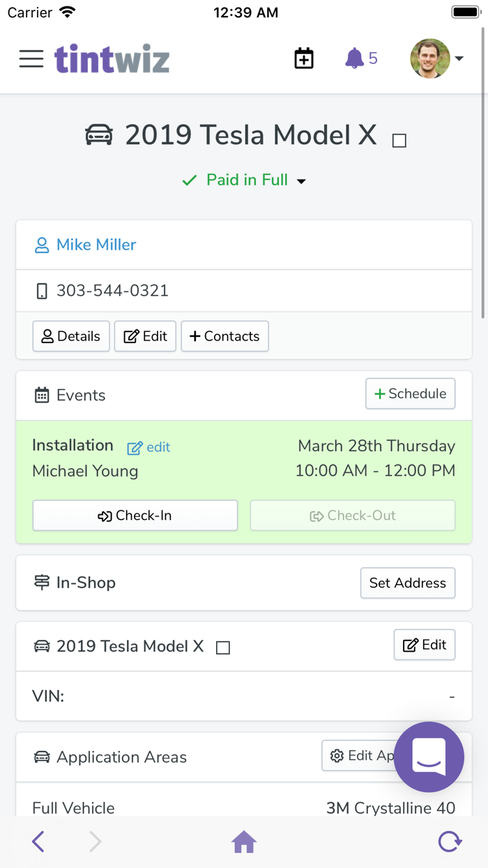Open the purple chat support bubble
Screen dimensions: 488x868
click(429, 757)
